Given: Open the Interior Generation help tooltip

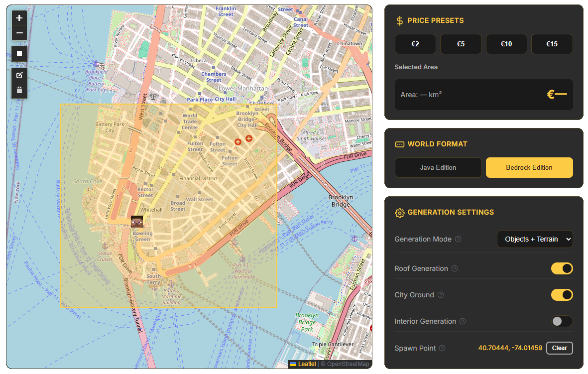Looking at the screenshot, I should pos(463,321).
